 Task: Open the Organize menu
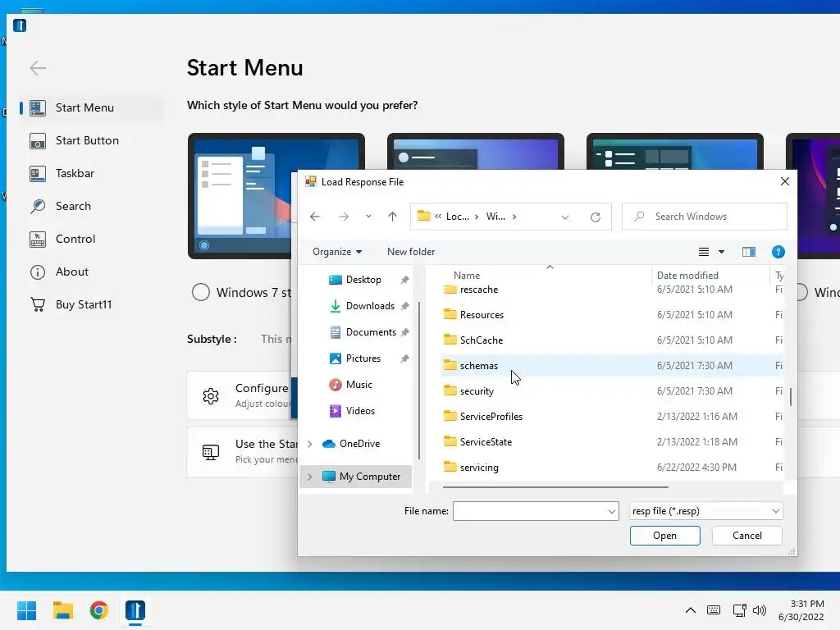(337, 252)
